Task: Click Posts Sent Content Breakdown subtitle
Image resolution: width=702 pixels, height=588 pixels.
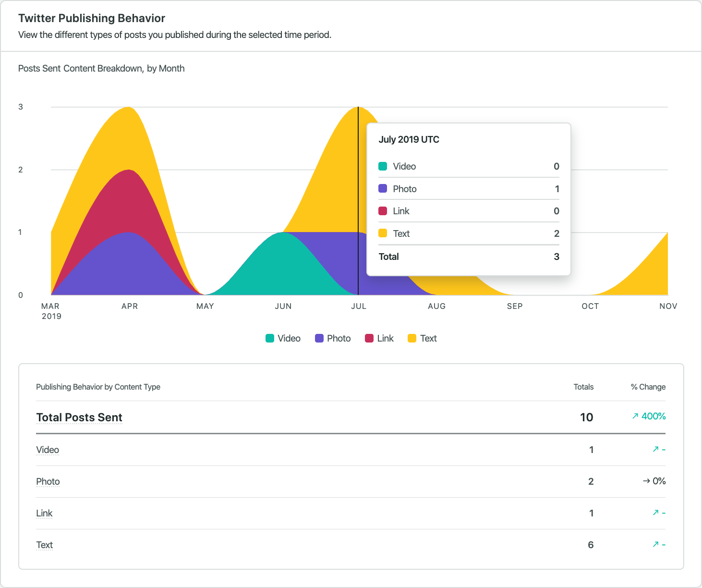Action: [101, 68]
